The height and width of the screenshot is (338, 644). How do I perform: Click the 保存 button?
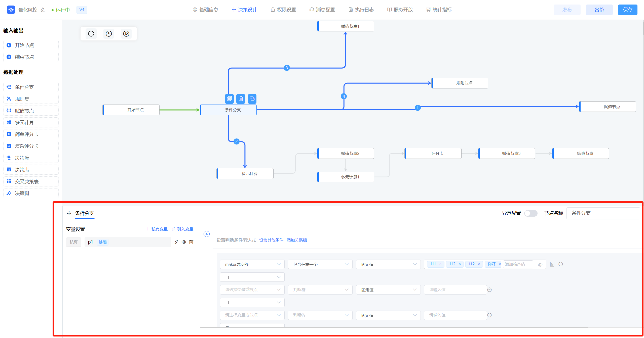627,10
